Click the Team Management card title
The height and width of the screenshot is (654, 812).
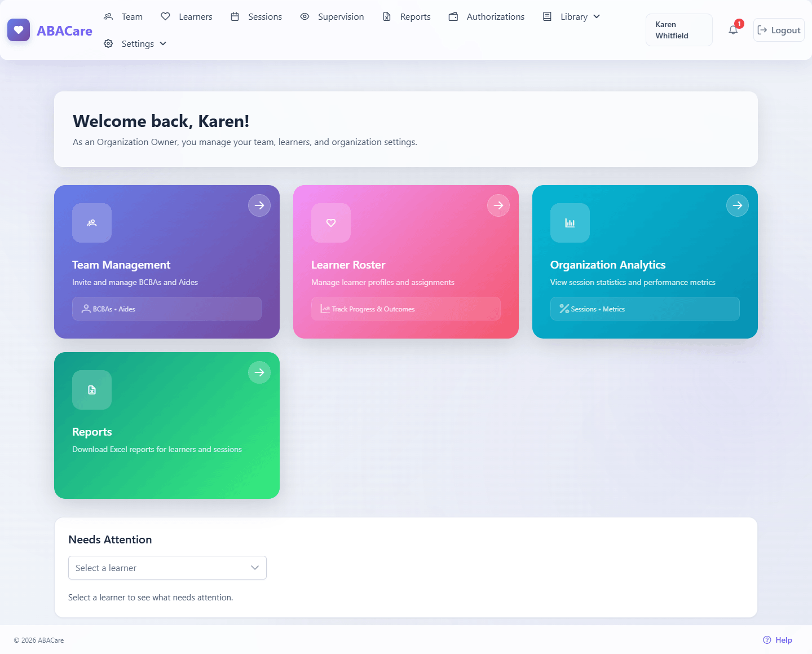tap(121, 265)
